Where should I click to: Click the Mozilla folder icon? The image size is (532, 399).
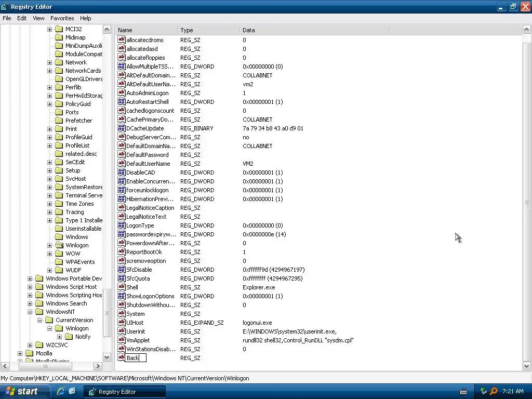30,353
